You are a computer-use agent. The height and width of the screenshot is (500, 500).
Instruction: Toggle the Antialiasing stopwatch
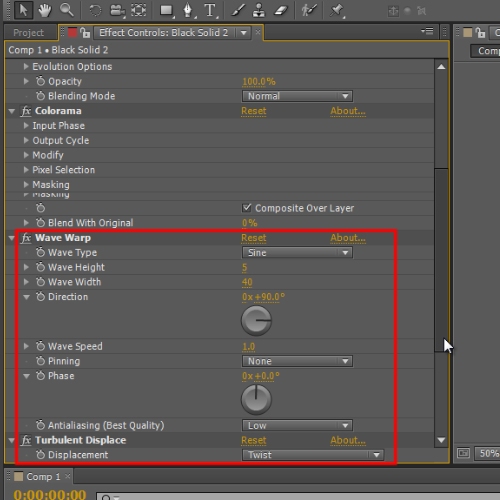[x=40, y=425]
